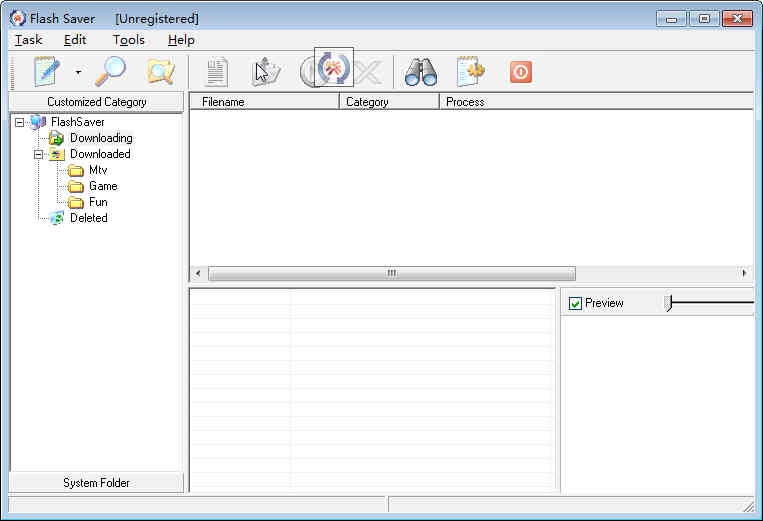The width and height of the screenshot is (763, 521).
Task: Click the horizontal scrollbar thumb
Action: [x=392, y=273]
